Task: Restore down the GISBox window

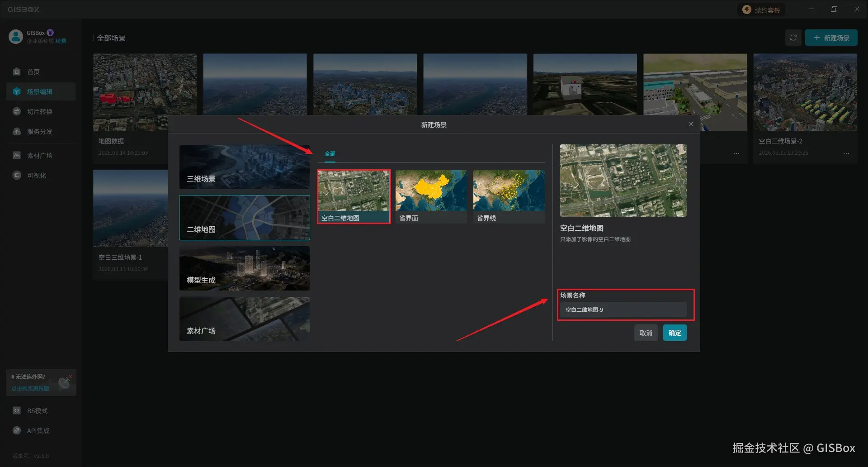Action: (x=834, y=9)
